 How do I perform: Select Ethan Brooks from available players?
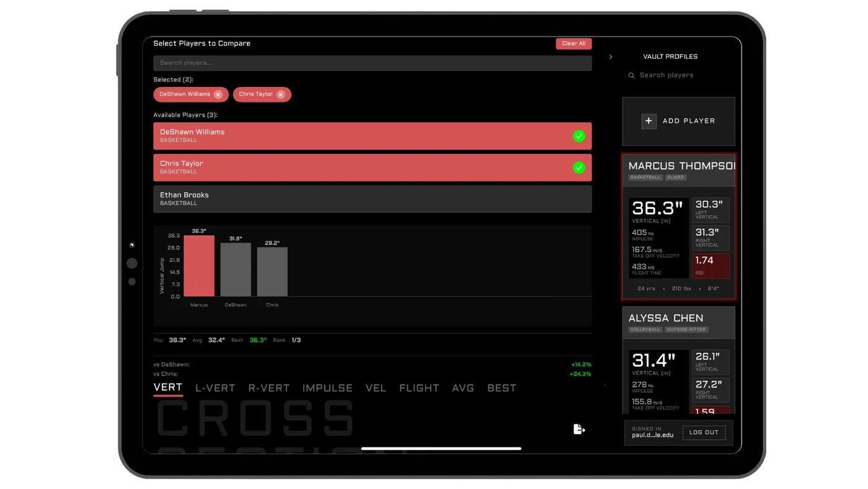pyautogui.click(x=373, y=199)
